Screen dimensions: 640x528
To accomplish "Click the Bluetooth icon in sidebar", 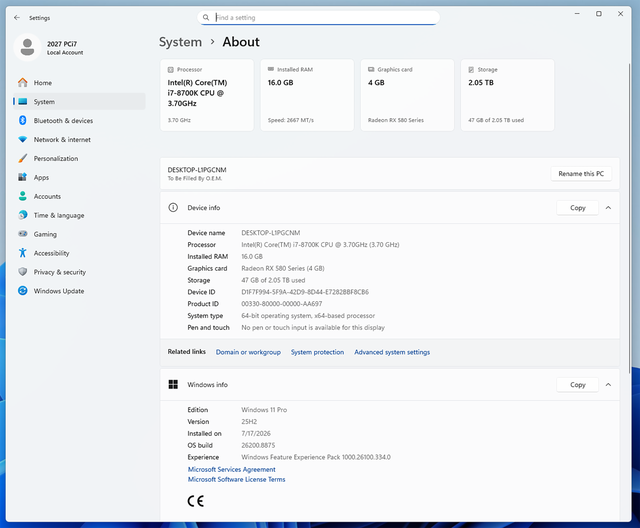I will point(23,120).
